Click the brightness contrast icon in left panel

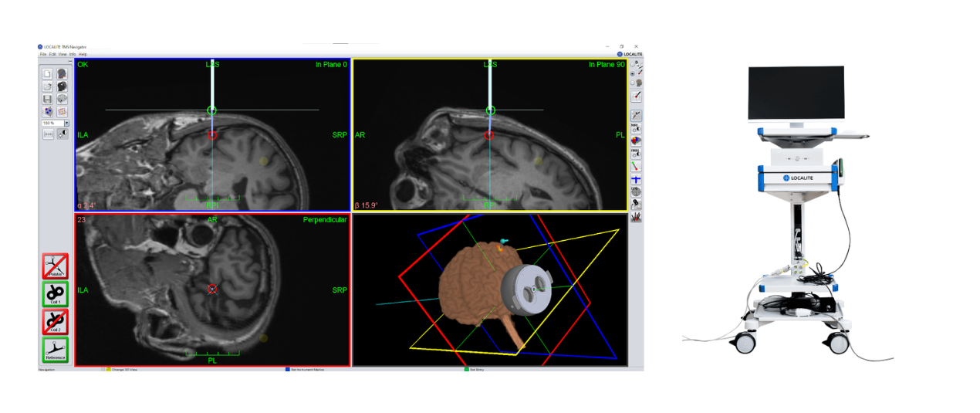pos(63,134)
